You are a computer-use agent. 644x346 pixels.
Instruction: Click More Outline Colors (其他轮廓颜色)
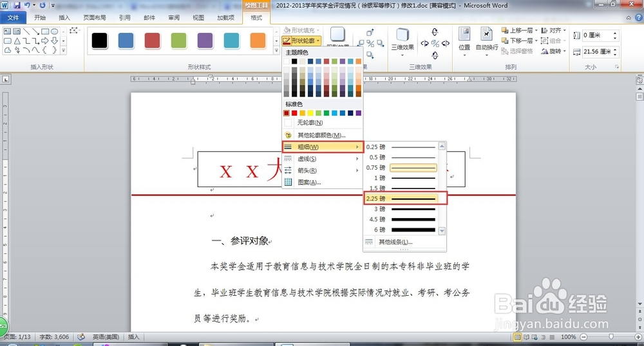pyautogui.click(x=323, y=135)
